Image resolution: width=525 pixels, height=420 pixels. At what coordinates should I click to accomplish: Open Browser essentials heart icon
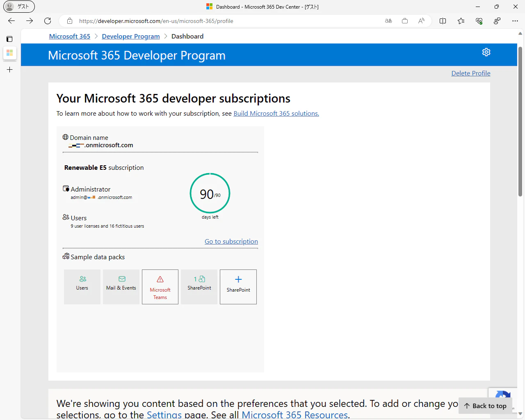(x=479, y=21)
